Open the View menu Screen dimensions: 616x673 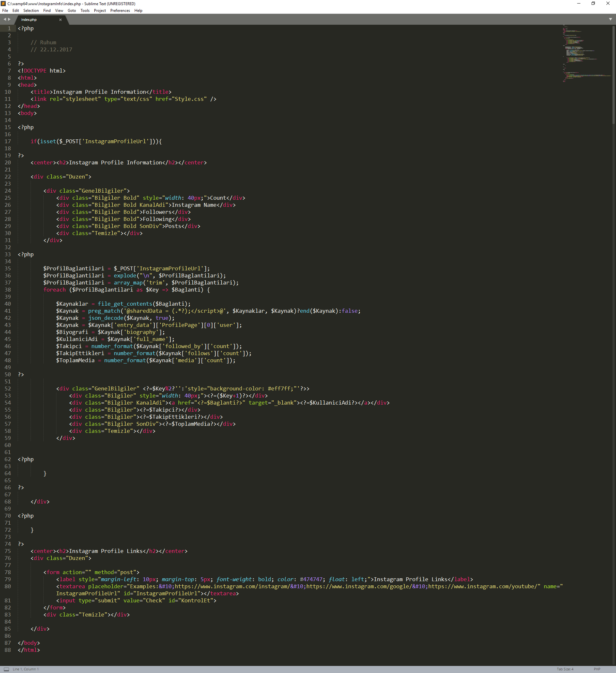pyautogui.click(x=59, y=11)
